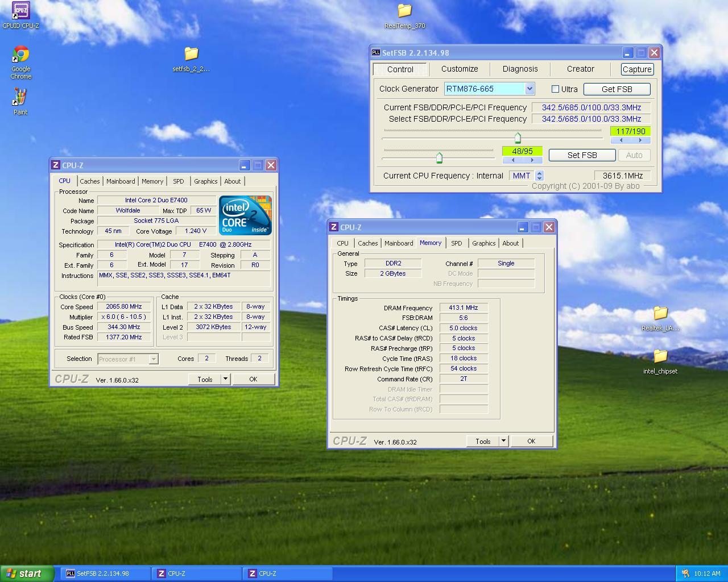Click the first CPU-Z taskbar button
Image resolution: width=728 pixels, height=582 pixels.
[x=197, y=573]
